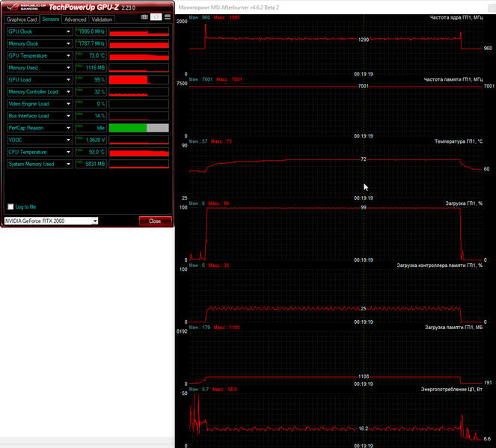Click the Bus Interface Load 14 % value

pos(91,116)
